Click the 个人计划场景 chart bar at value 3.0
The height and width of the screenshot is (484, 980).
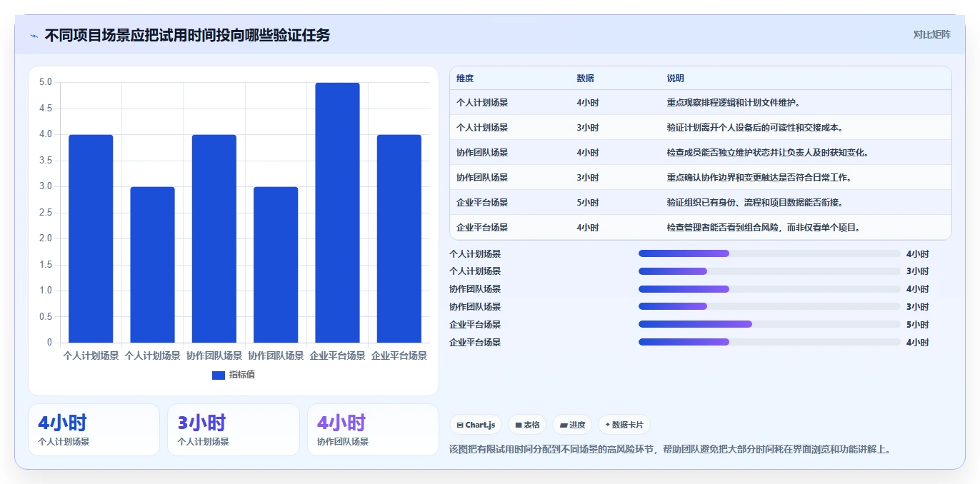(152, 265)
